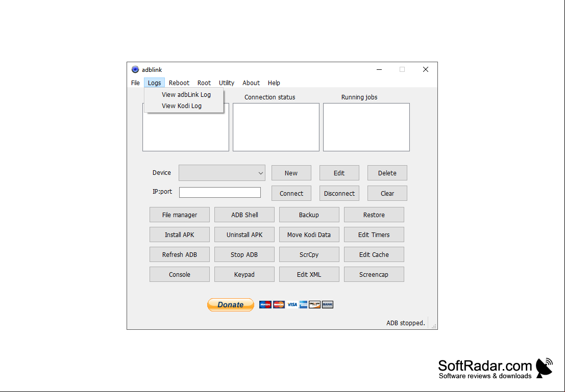Click the 'IP:port' label

coord(162,192)
